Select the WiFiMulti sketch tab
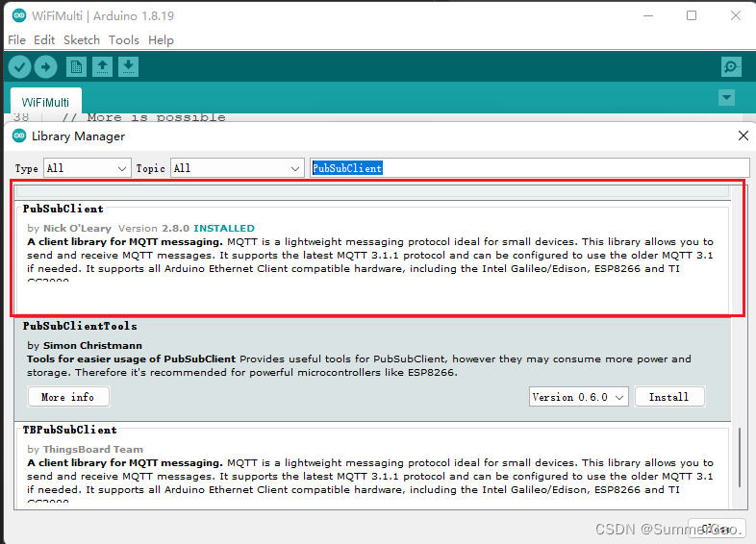 pyautogui.click(x=46, y=102)
